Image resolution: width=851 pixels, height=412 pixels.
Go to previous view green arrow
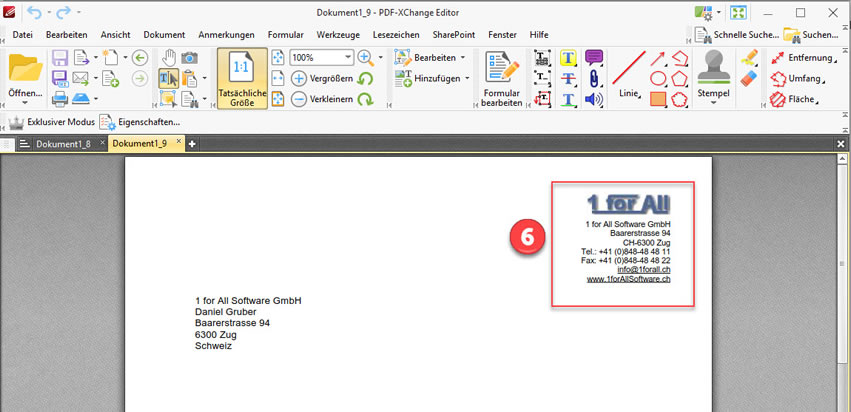140,58
